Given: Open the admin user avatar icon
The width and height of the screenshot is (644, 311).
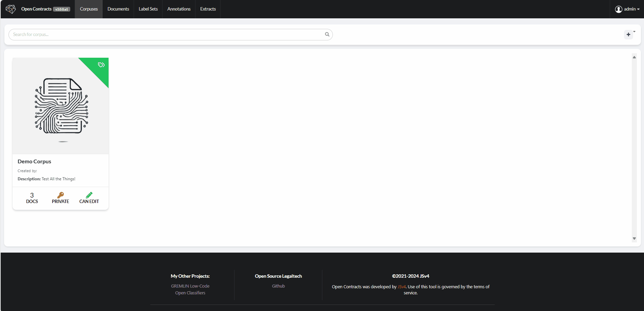Looking at the screenshot, I should coord(619,9).
